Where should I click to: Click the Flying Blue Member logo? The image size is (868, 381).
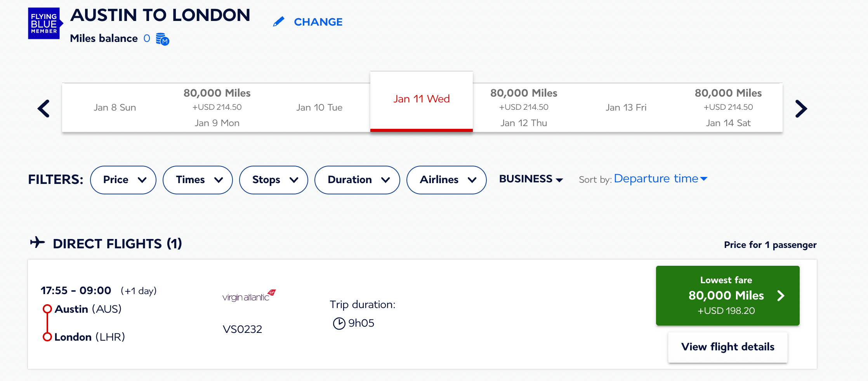click(x=44, y=23)
